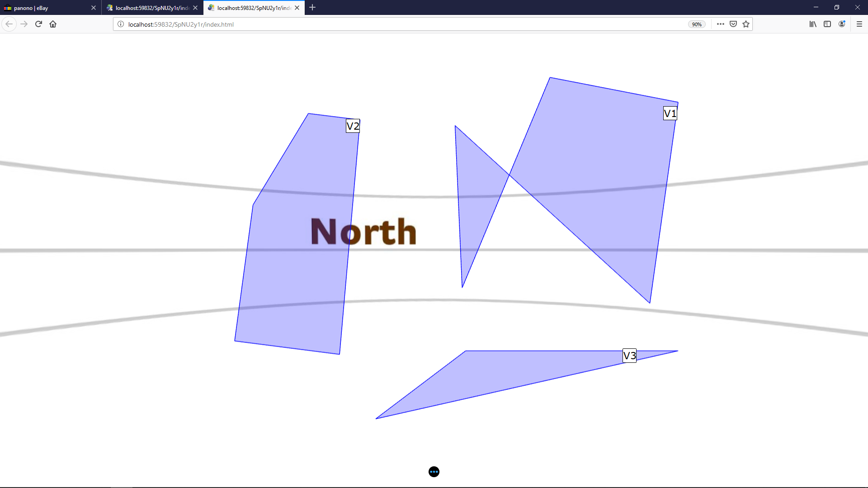Open a new browser tab
The image size is (868, 488).
[x=312, y=7]
